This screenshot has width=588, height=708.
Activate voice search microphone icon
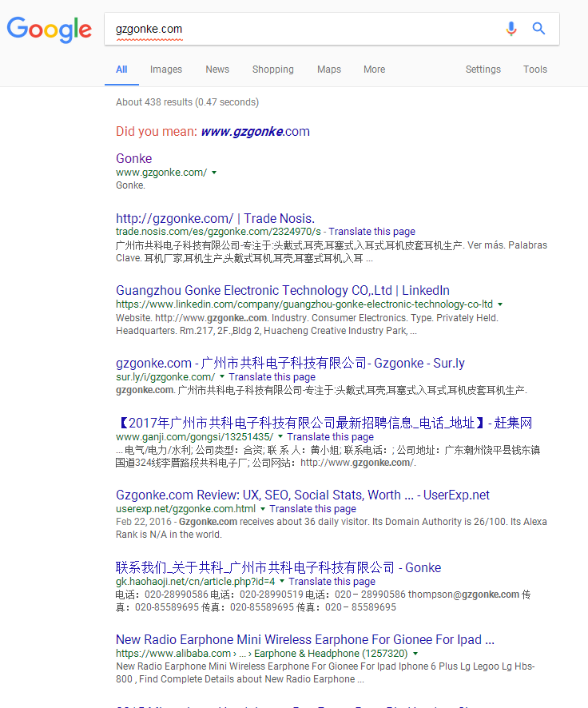(x=511, y=29)
